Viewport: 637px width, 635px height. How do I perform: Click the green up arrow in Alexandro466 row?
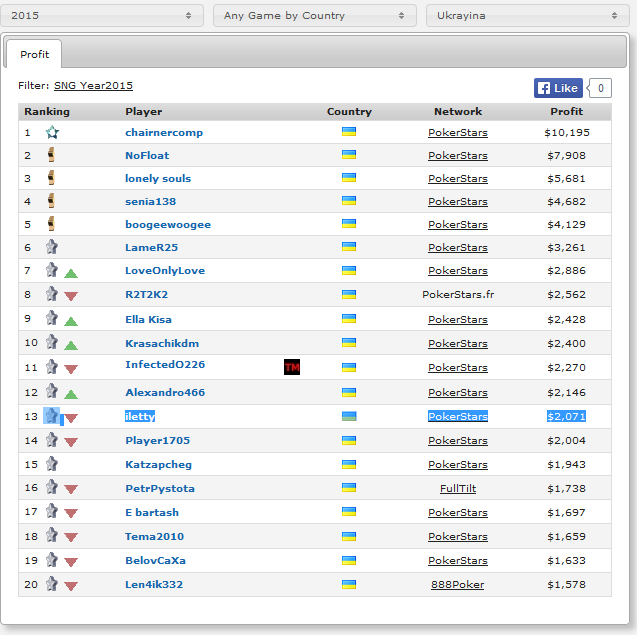click(x=71, y=394)
